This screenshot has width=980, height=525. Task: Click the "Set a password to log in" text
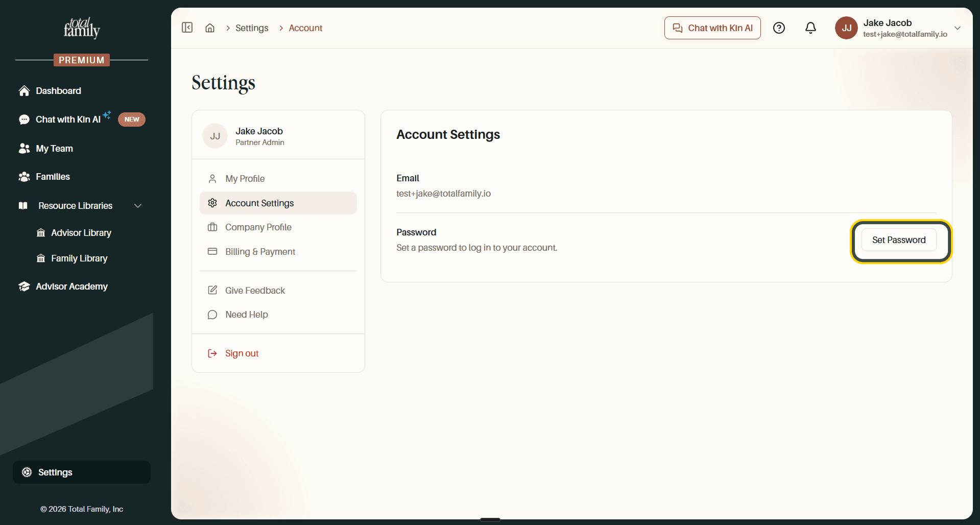pyautogui.click(x=476, y=248)
